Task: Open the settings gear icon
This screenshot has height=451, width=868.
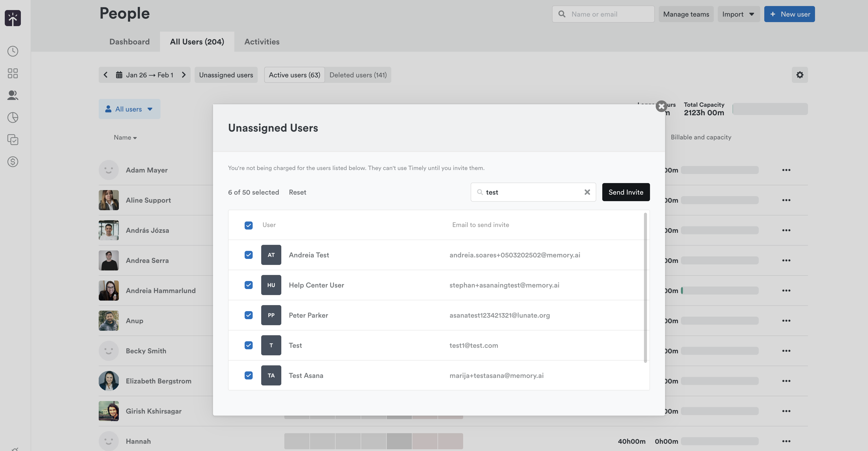Action: point(800,75)
